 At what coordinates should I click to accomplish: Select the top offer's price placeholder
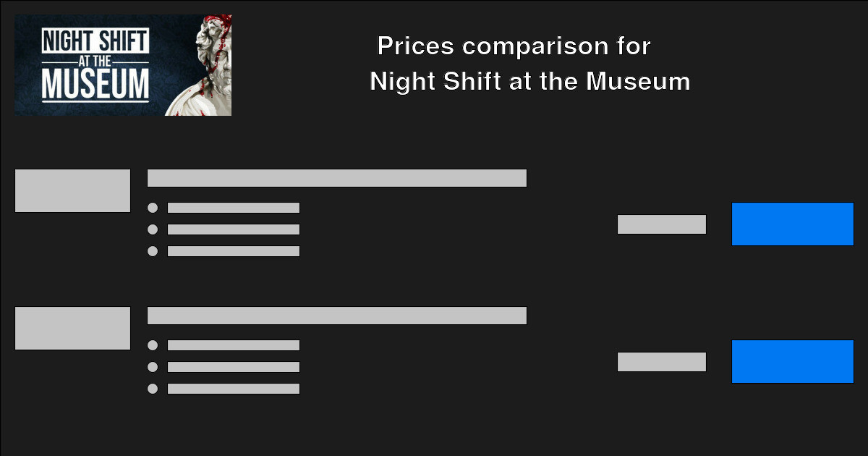pyautogui.click(x=662, y=224)
